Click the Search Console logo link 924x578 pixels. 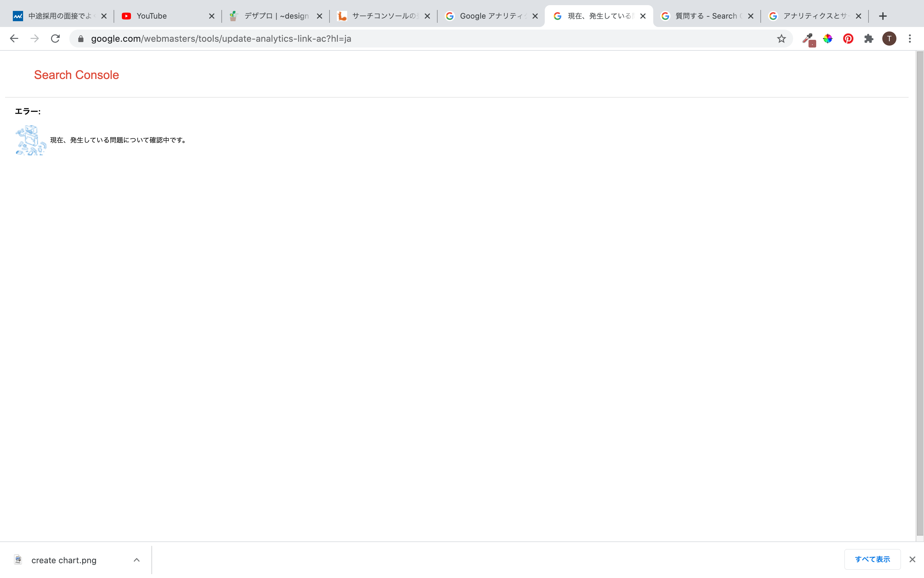(x=76, y=75)
